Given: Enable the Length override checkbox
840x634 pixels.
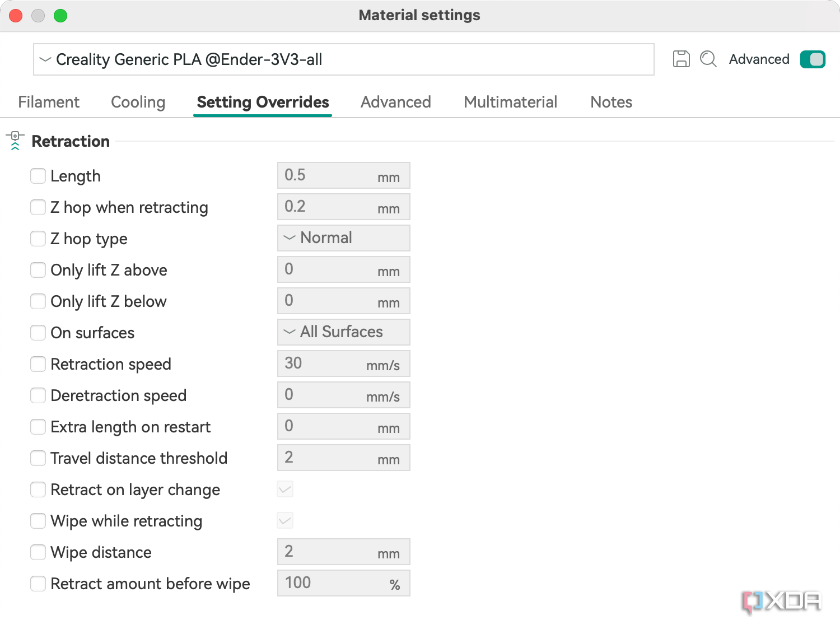Looking at the screenshot, I should point(38,176).
